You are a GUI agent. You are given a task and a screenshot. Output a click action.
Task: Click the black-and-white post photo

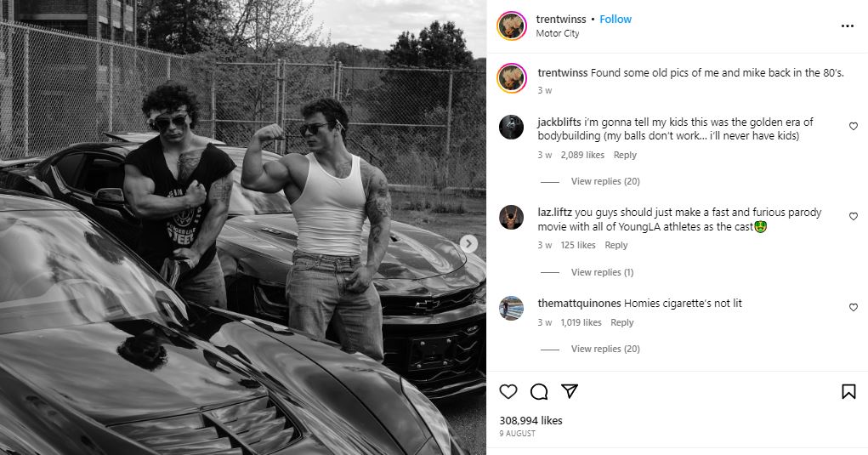(243, 228)
